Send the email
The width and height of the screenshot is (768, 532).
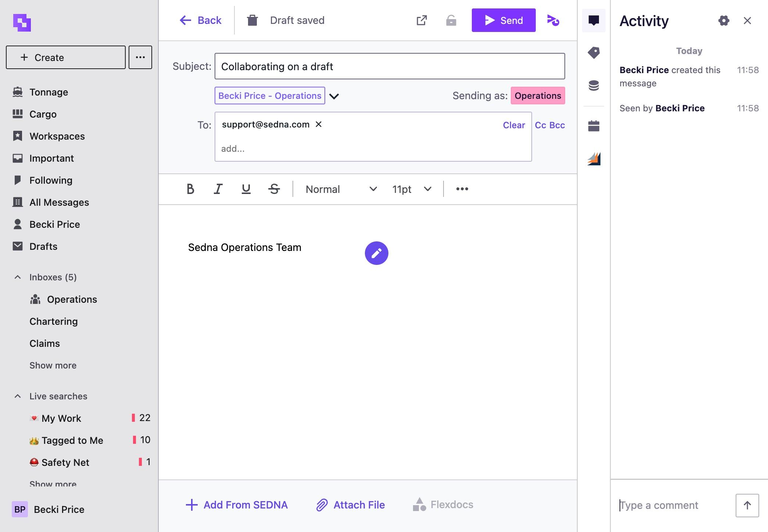[x=503, y=20]
